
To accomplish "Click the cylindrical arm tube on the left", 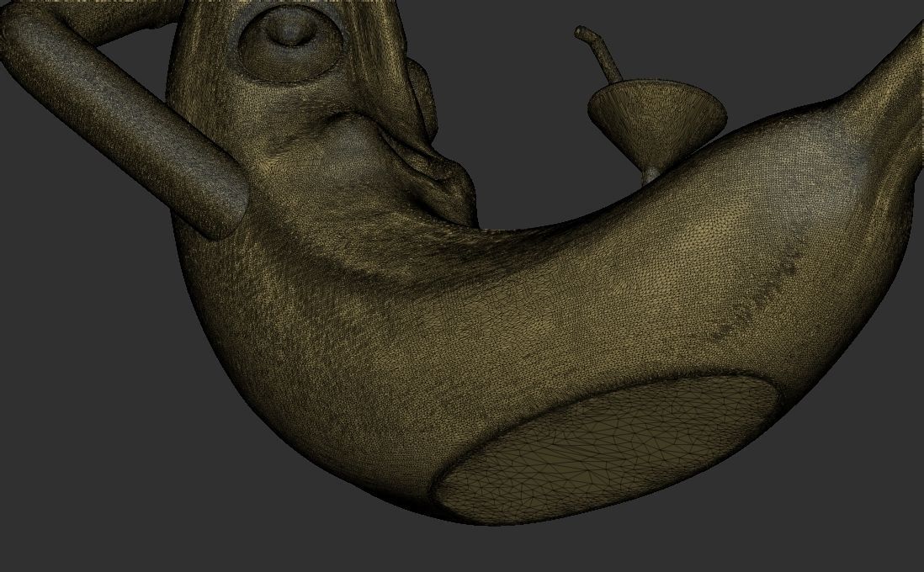I will coord(123,121).
